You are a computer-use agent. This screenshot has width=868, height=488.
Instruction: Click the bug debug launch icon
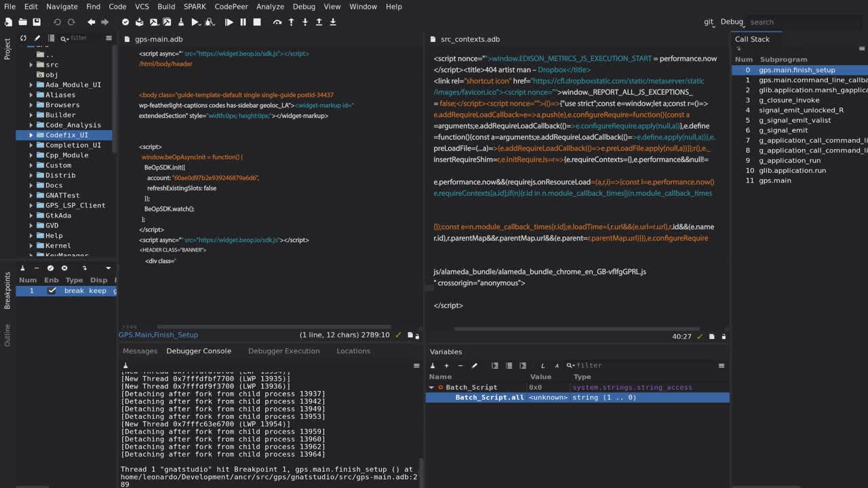click(x=210, y=22)
